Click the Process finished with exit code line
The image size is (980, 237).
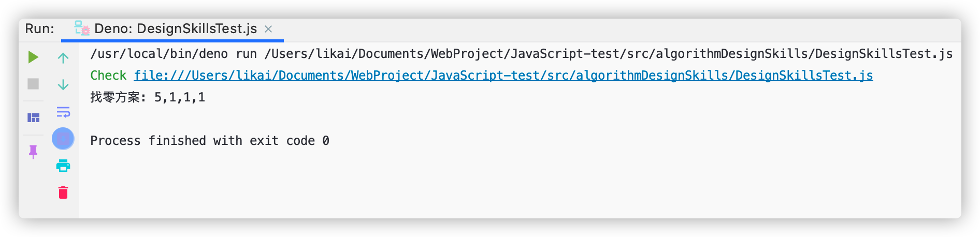(210, 141)
